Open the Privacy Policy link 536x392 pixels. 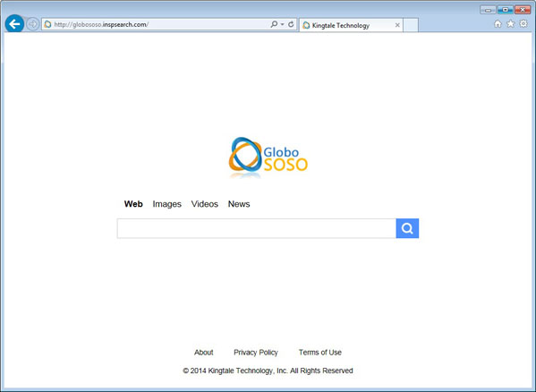click(x=256, y=353)
